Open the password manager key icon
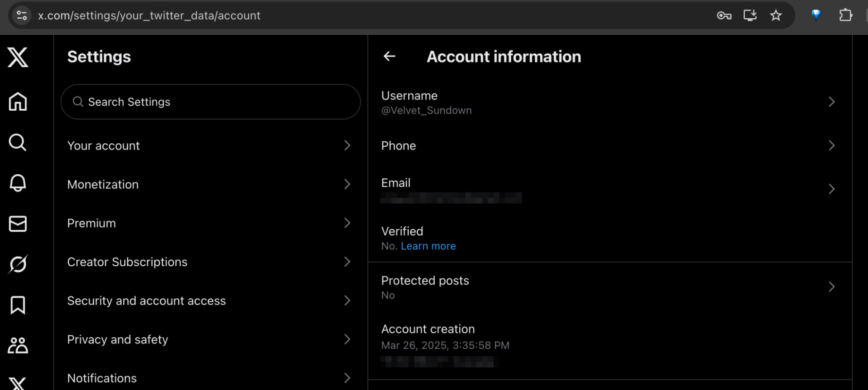Image resolution: width=868 pixels, height=390 pixels. pyautogui.click(x=724, y=16)
